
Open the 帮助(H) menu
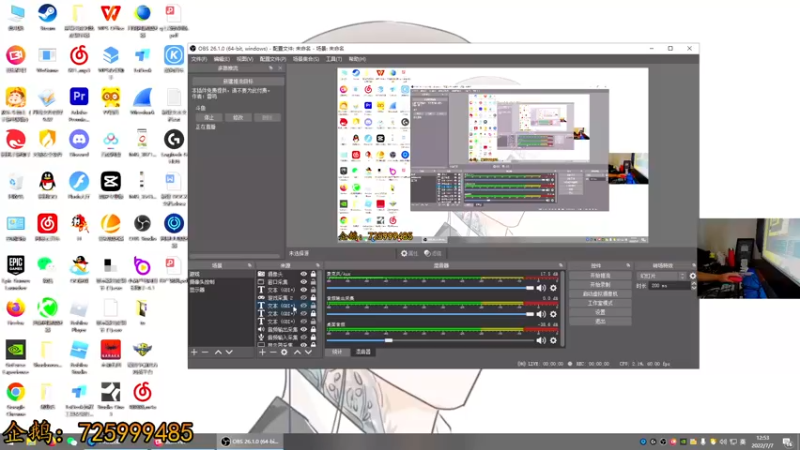[357, 59]
